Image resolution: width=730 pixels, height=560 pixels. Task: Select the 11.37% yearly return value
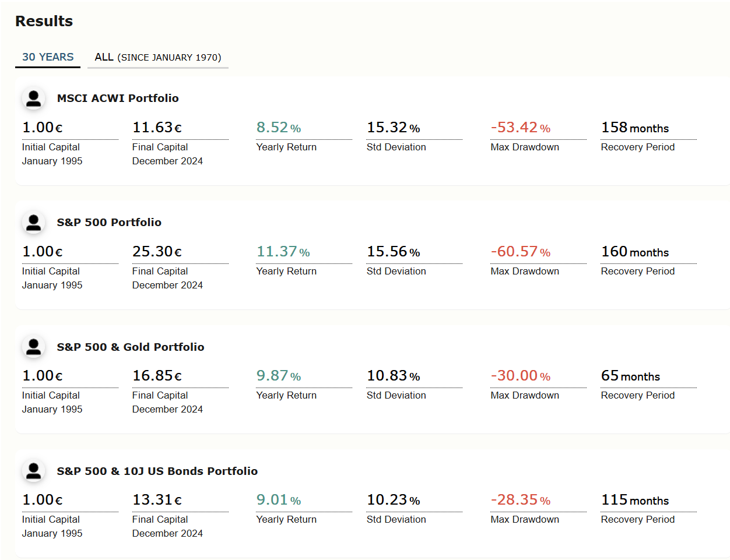[283, 252]
